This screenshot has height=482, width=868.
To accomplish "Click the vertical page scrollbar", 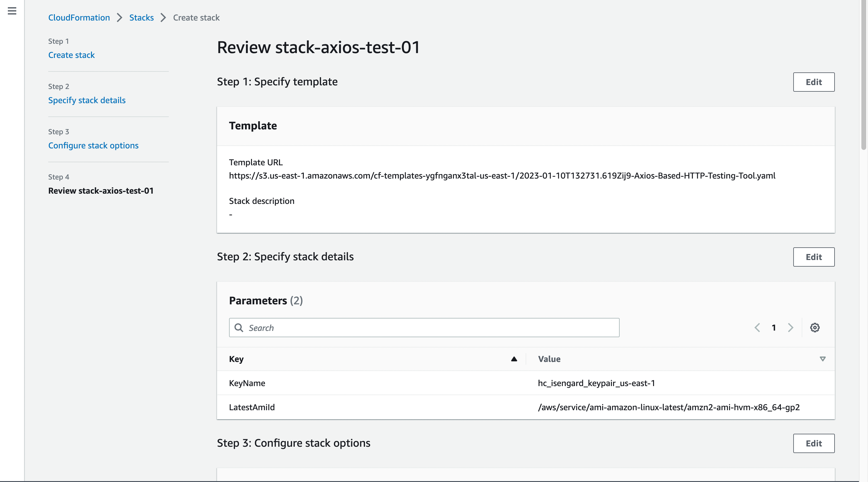I will tap(863, 74).
